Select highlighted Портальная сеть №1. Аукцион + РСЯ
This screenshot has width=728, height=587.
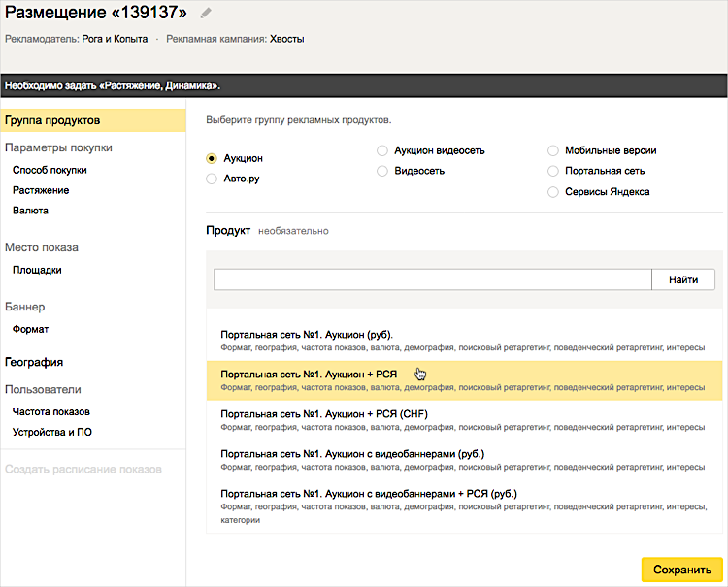tap(464, 381)
